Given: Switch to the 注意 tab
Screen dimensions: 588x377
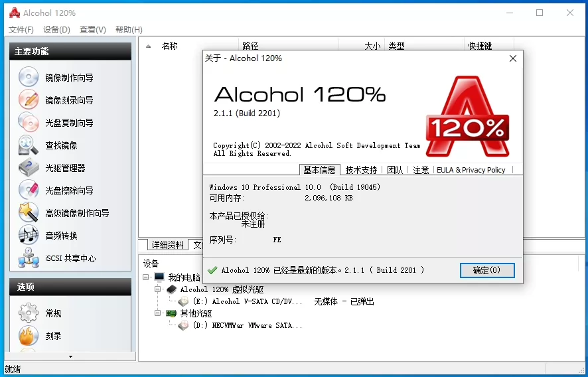Looking at the screenshot, I should [x=421, y=170].
